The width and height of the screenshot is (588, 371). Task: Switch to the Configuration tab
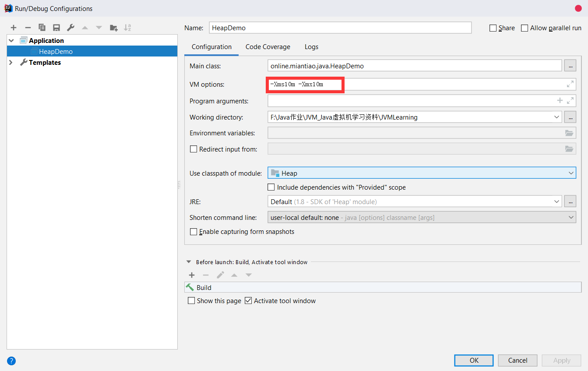coord(211,47)
